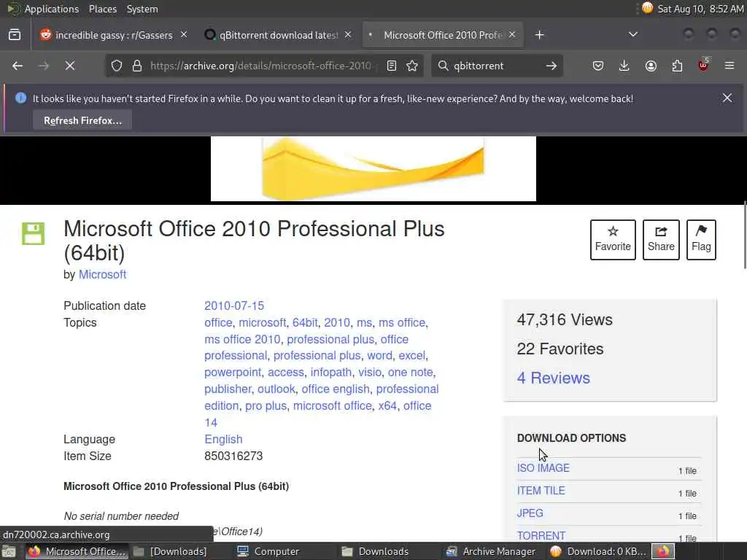Open a new tab with plus button

coord(539,35)
